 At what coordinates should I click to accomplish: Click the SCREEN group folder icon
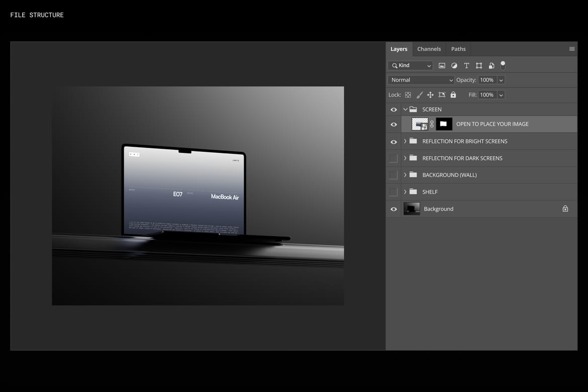click(x=413, y=109)
